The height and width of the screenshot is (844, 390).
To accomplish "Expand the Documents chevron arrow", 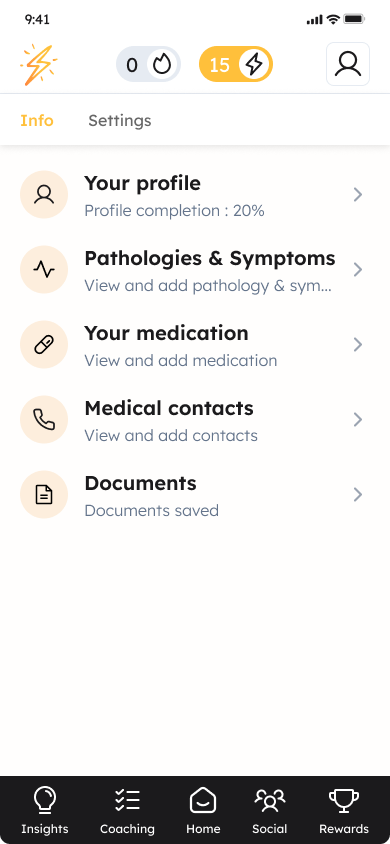I will [358, 495].
